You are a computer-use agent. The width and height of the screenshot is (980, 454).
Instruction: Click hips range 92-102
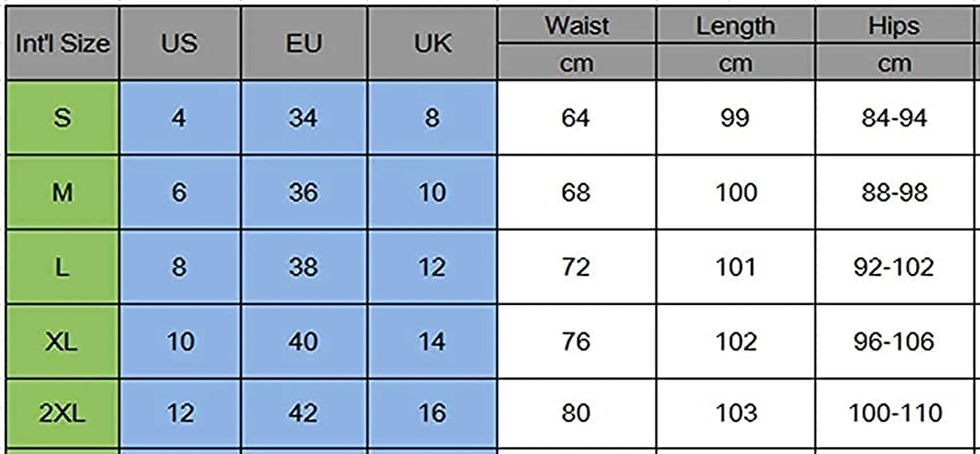[894, 267]
